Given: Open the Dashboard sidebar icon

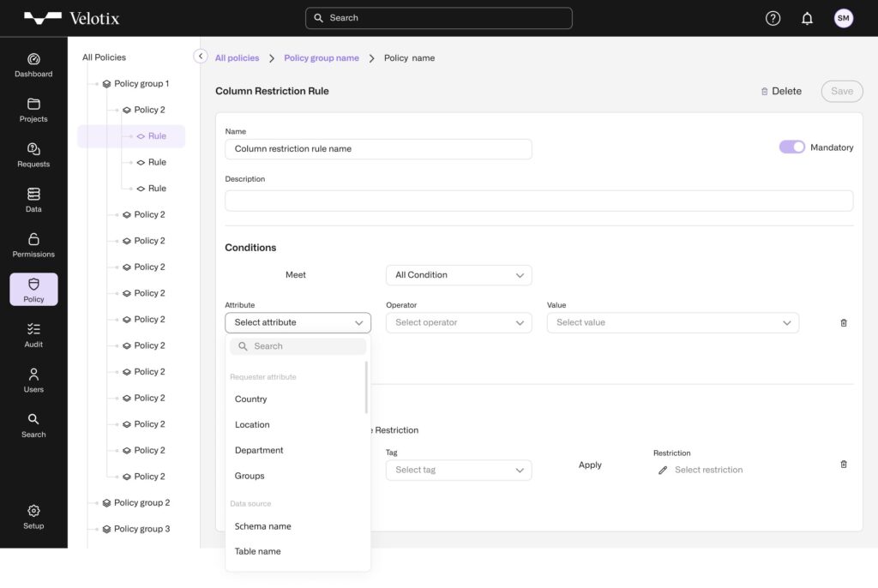Looking at the screenshot, I should coord(33,59).
